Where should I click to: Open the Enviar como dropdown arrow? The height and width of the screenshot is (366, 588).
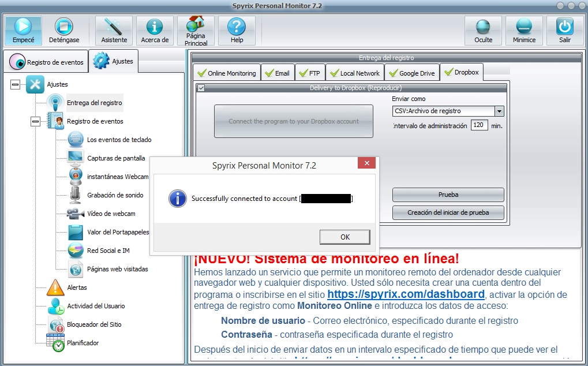[x=499, y=111]
